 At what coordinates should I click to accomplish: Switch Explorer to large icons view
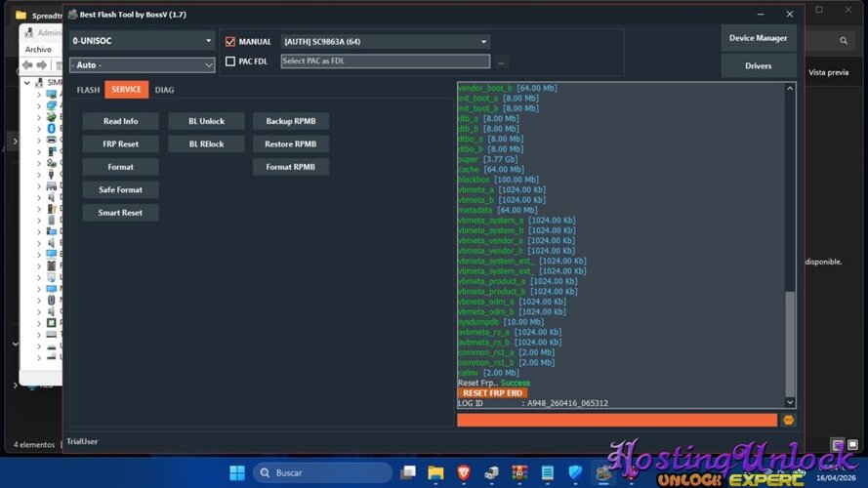click(x=852, y=445)
